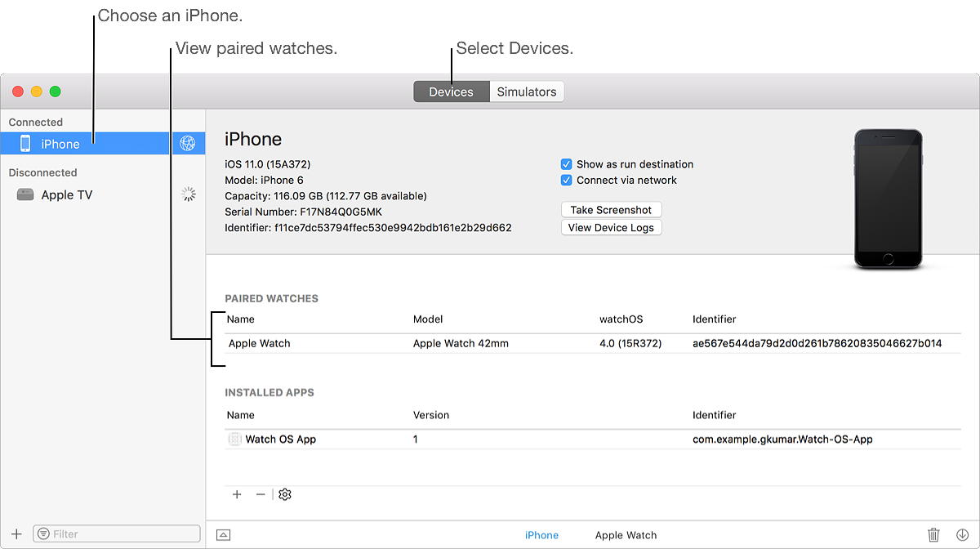Click the iPhone device icon in sidebar
The width and height of the screenshot is (980, 549).
(25, 144)
